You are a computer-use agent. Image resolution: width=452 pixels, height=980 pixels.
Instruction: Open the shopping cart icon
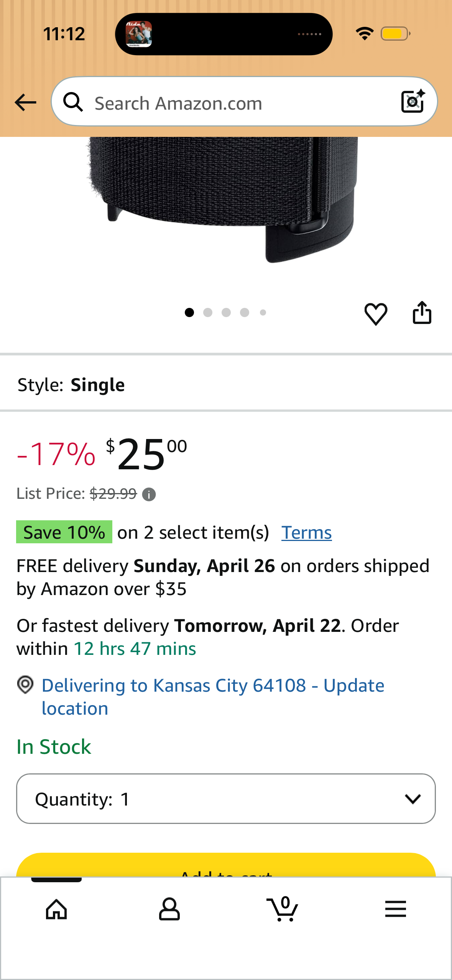point(283,909)
